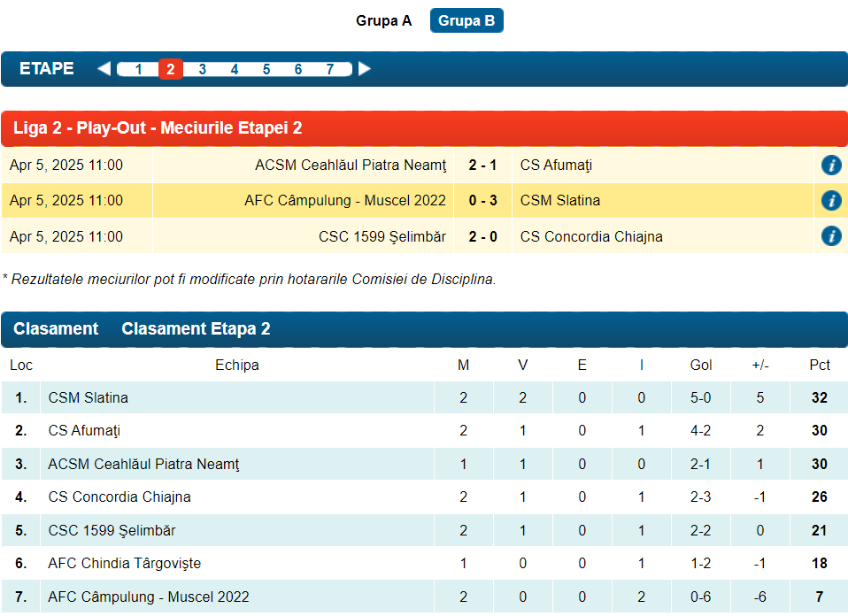Image resolution: width=848 pixels, height=616 pixels.
Task: Click ACSM Ceahlăul Piatra Neamț match team
Action: pyautogui.click(x=351, y=166)
